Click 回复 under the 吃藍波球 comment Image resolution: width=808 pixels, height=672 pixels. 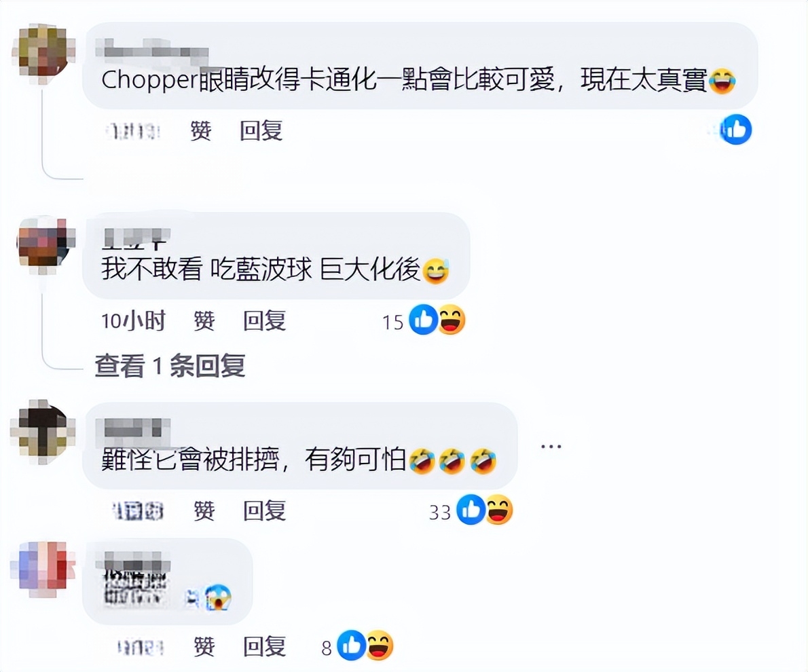pos(264,321)
